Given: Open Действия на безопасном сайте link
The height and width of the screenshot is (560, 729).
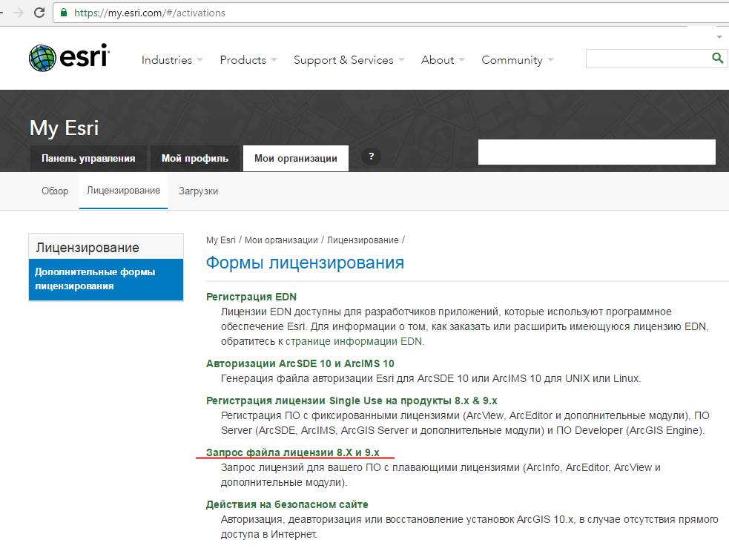Looking at the screenshot, I should [x=287, y=504].
